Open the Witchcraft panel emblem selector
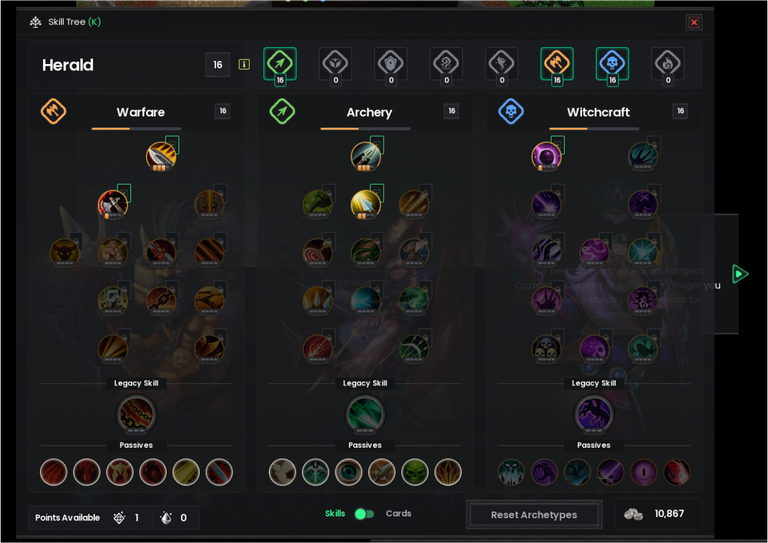768x543 pixels. [511, 111]
